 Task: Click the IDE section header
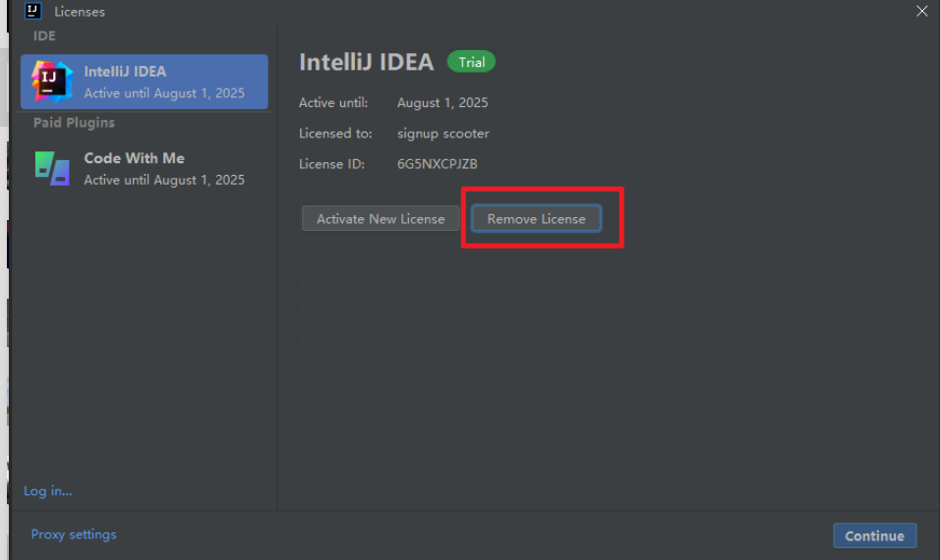coord(45,36)
